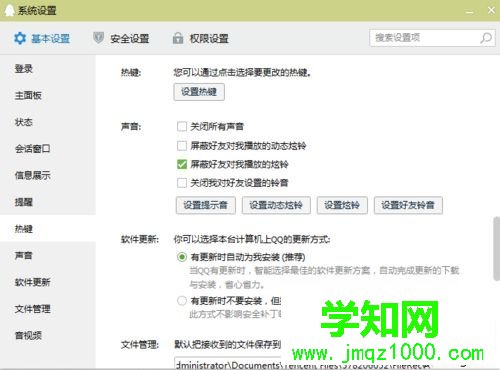Select 登录 in the sidebar

coord(24,69)
